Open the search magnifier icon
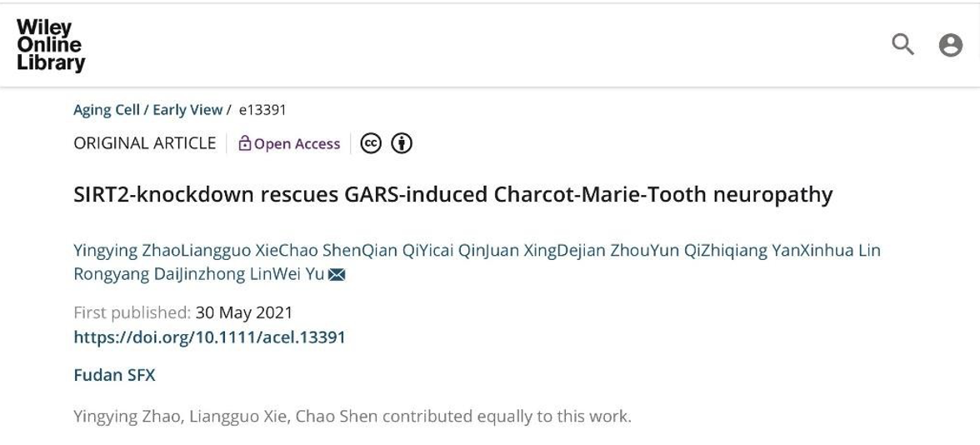Screen dimensions: 980x445 point(902,44)
